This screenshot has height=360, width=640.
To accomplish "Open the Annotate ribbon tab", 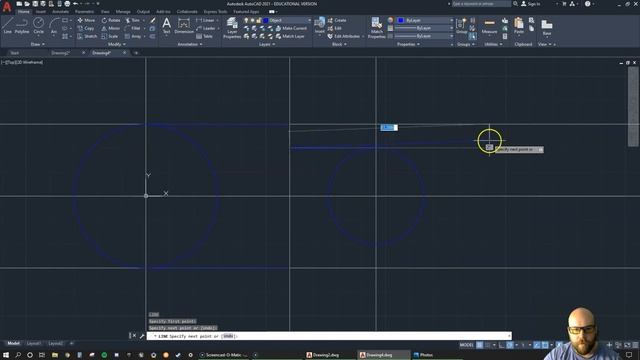I will (x=60, y=12).
